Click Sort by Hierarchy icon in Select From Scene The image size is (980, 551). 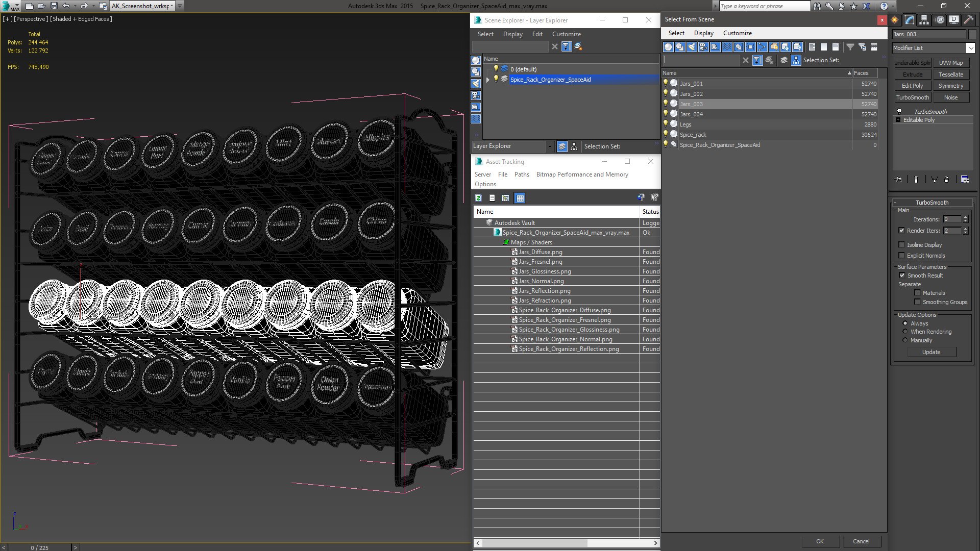[796, 60]
